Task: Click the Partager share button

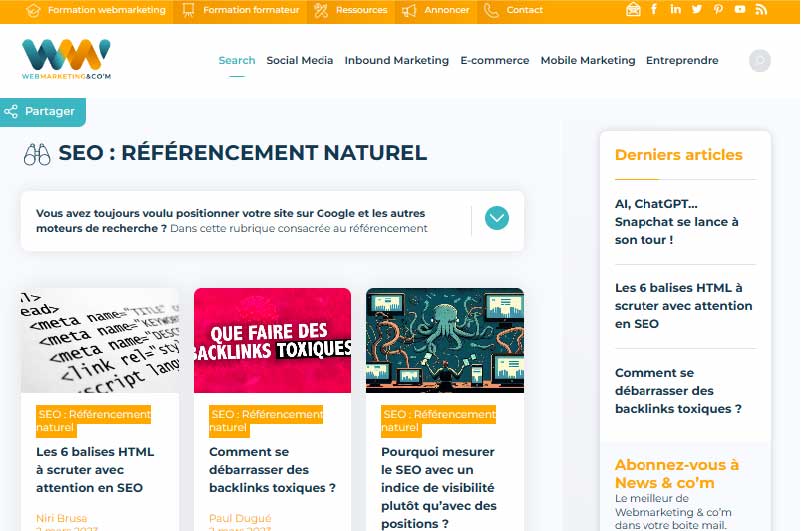Action: [x=42, y=112]
